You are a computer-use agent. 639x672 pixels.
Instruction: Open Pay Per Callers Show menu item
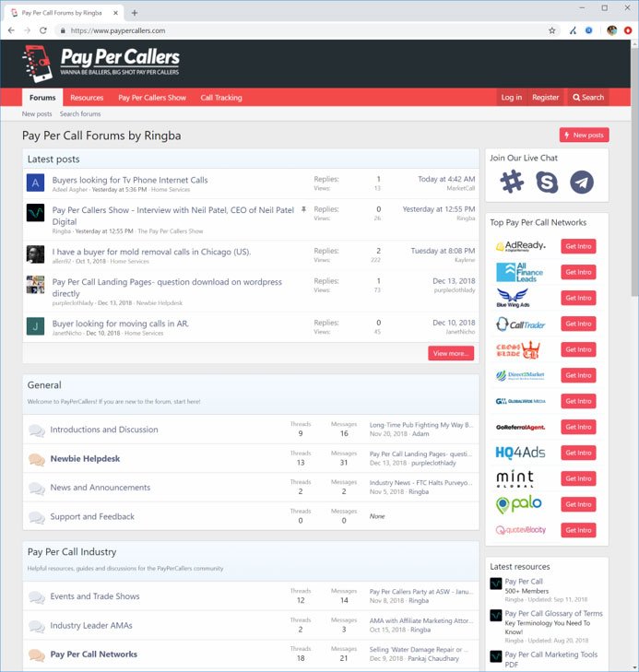pos(152,98)
